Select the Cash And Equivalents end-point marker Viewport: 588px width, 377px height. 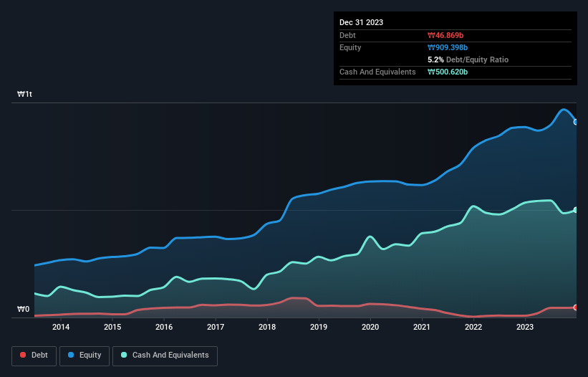click(x=576, y=210)
